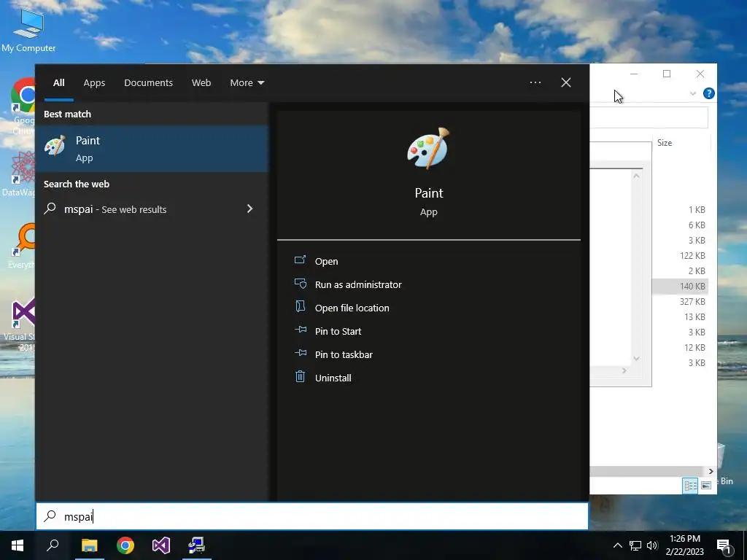Select the DataWag desktop shortcut

(19, 174)
